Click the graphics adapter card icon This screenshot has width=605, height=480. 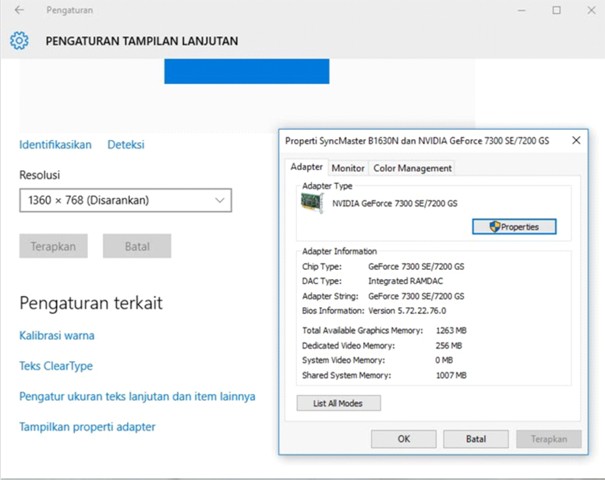pyautogui.click(x=312, y=203)
